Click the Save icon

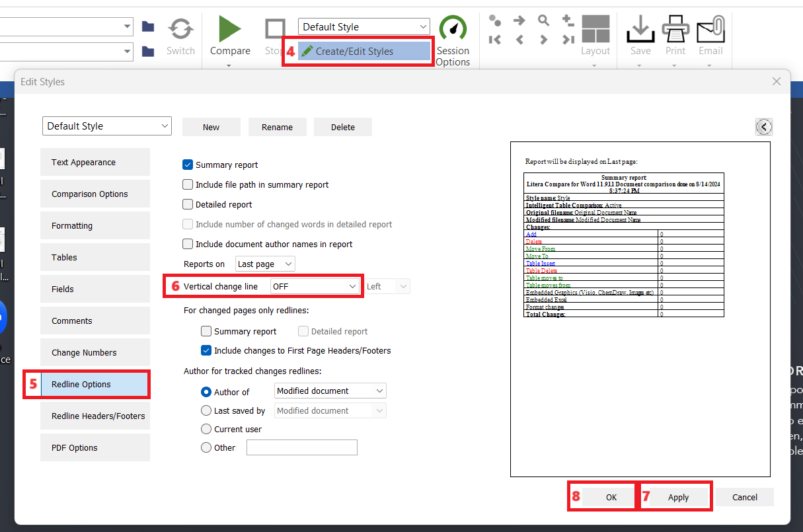click(x=640, y=30)
